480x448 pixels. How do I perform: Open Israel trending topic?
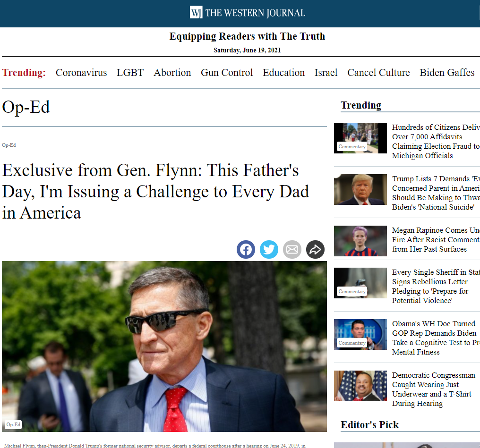click(x=326, y=73)
